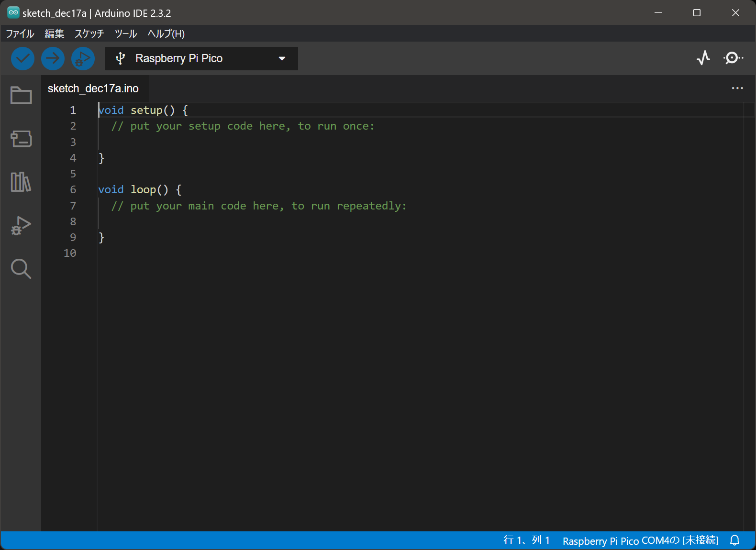
Task: Click the closing brace on line 9
Action: (101, 237)
